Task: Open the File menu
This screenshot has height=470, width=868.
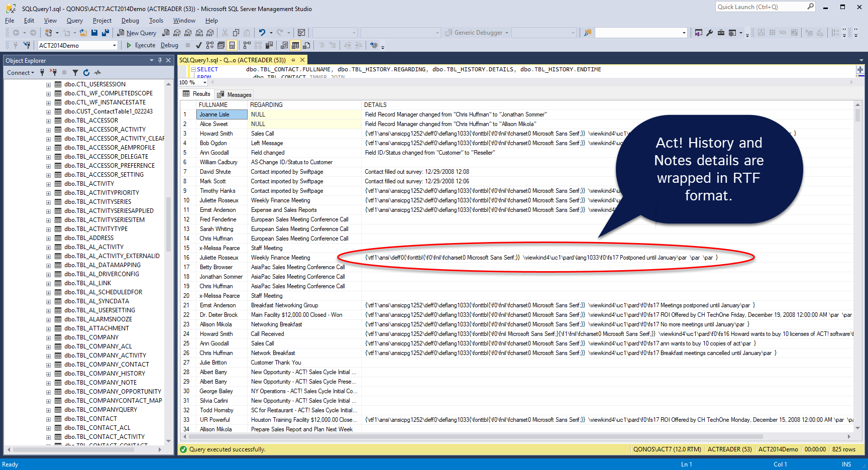Action: pyautogui.click(x=10, y=21)
